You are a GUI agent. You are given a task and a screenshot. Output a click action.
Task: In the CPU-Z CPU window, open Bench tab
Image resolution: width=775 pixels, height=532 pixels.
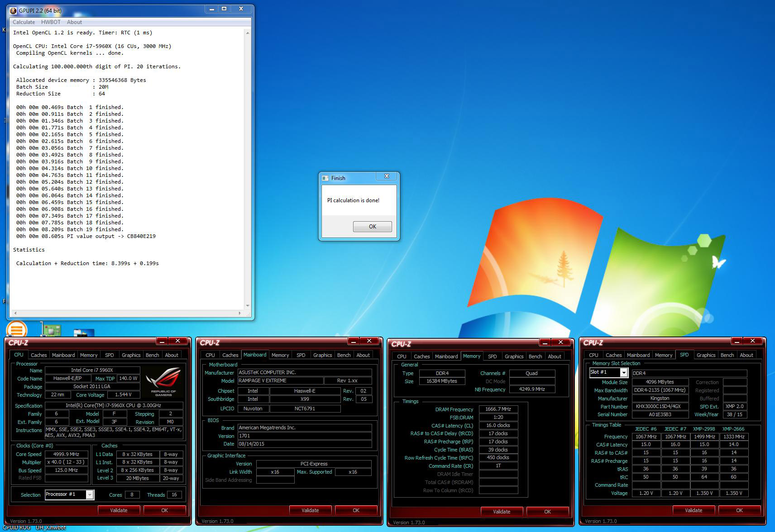152,355
